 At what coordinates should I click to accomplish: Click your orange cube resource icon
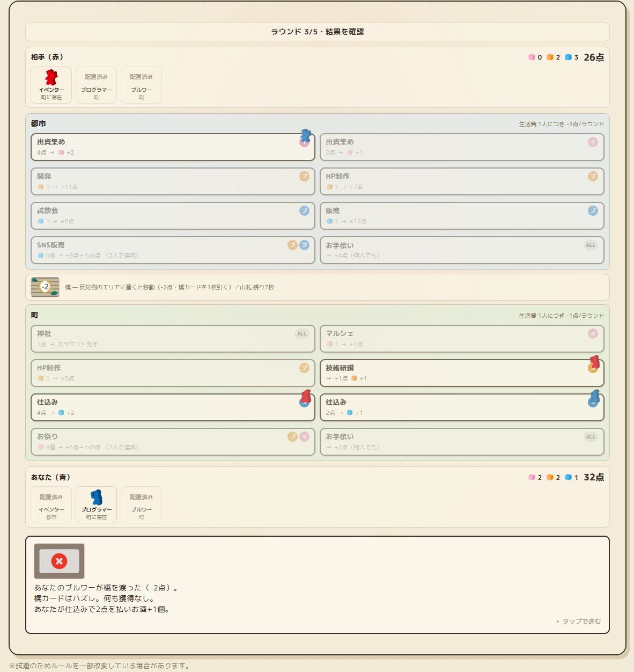coord(550,477)
